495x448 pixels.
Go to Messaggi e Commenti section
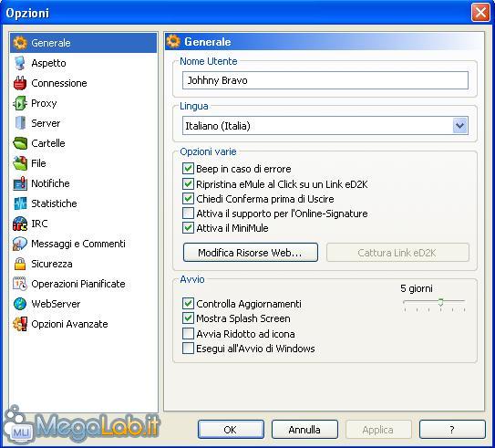pos(78,244)
